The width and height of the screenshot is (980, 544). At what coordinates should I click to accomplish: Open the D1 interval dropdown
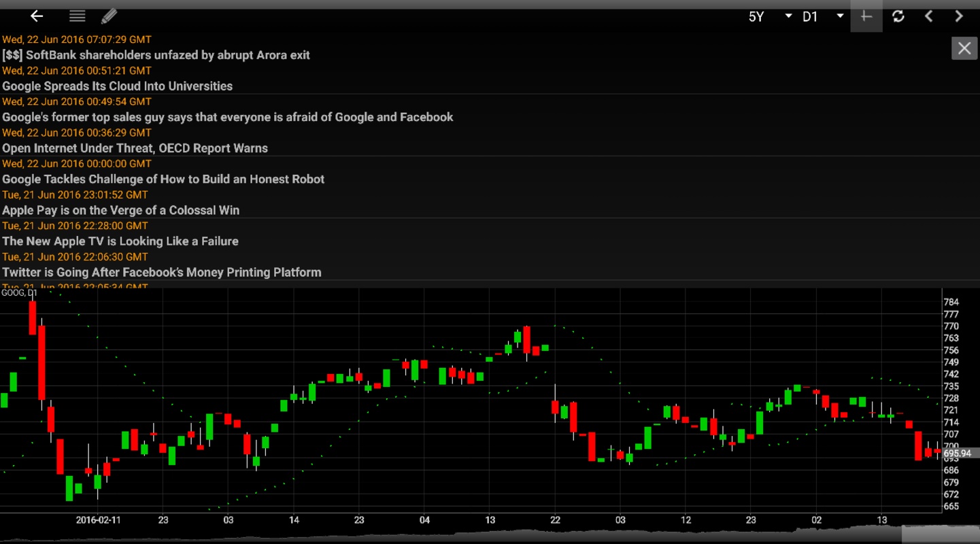(x=823, y=16)
